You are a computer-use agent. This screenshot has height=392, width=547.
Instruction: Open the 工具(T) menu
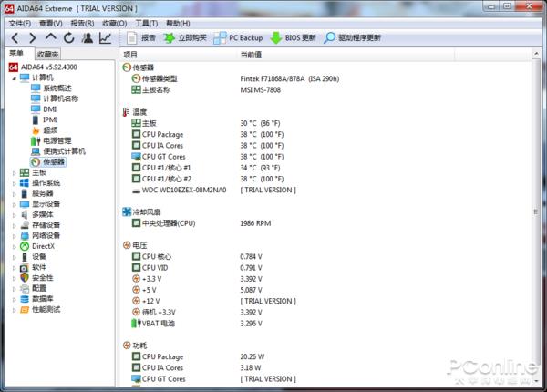pyautogui.click(x=147, y=24)
